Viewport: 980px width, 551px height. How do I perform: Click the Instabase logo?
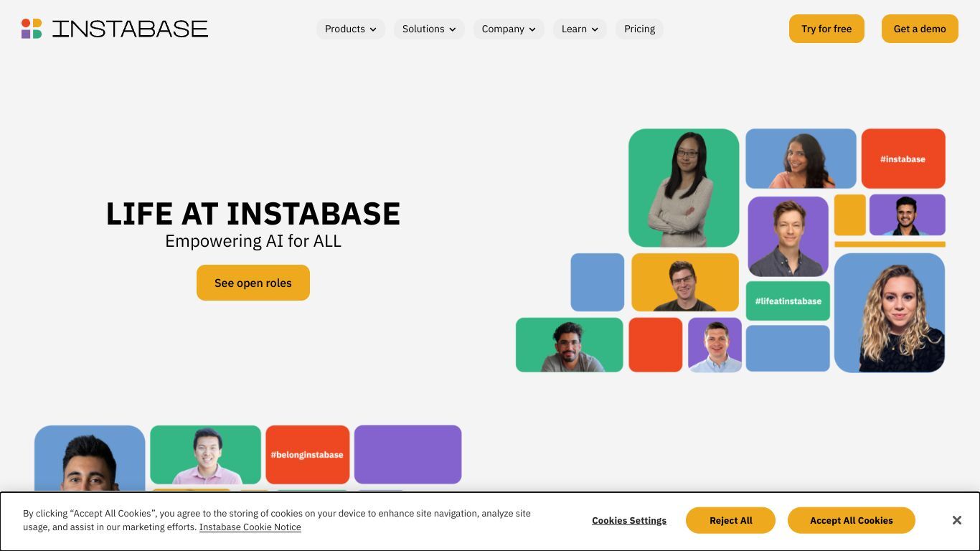click(115, 29)
